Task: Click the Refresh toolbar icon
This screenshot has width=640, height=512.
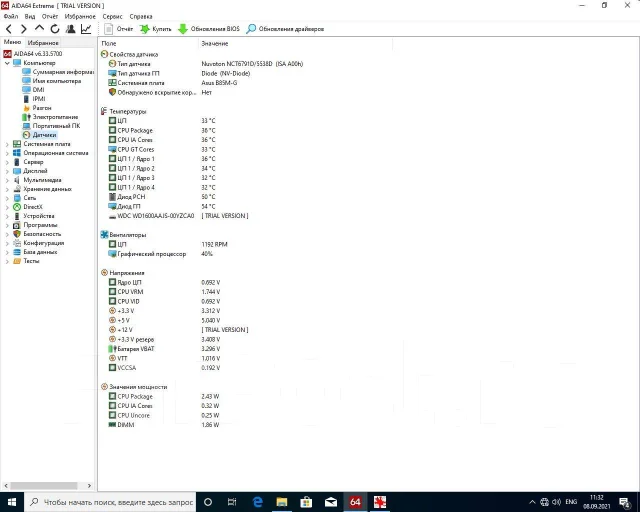Action: (x=55, y=29)
